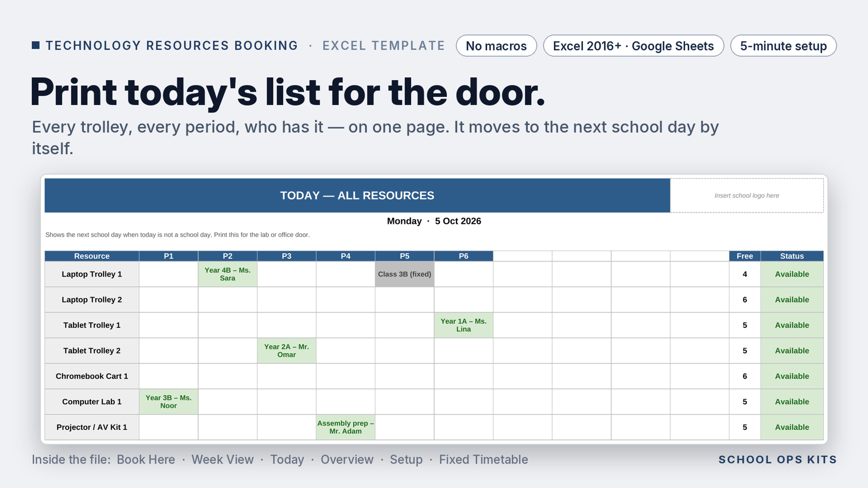Select the Fixed Timetable sheet name

(484, 460)
